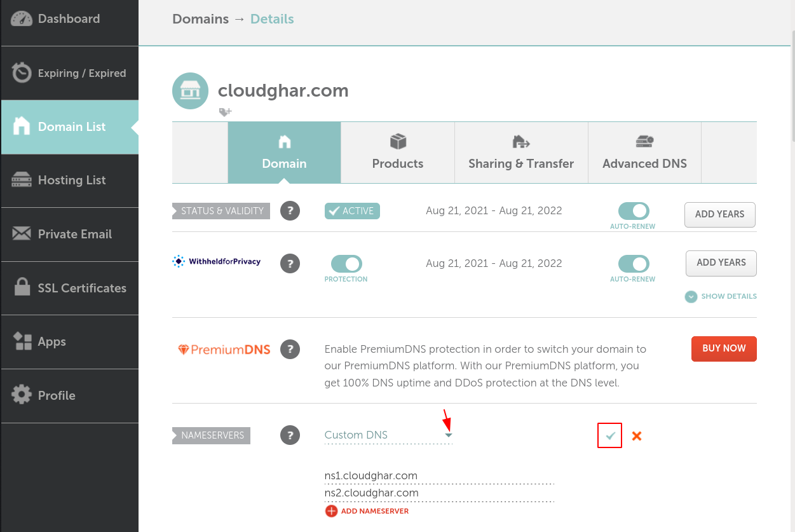Open Hosting List in sidebar

[x=69, y=181]
